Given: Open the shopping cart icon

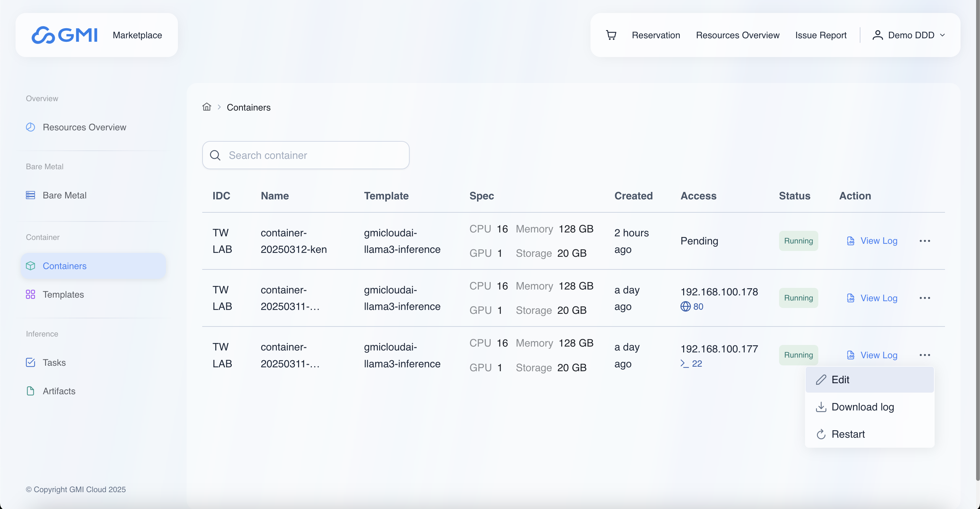Looking at the screenshot, I should tap(611, 35).
